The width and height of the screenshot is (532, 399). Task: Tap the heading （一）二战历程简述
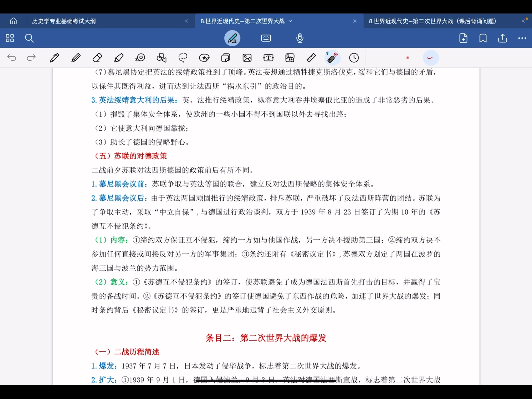point(126,352)
